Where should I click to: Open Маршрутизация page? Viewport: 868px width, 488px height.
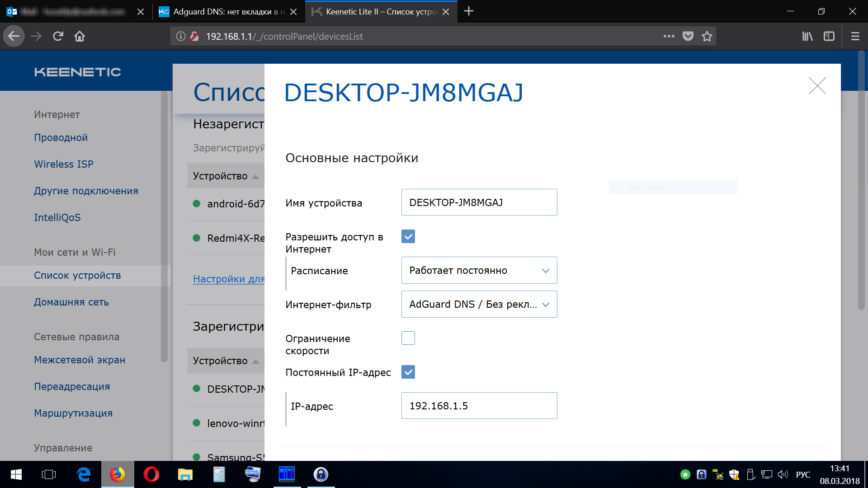point(73,413)
